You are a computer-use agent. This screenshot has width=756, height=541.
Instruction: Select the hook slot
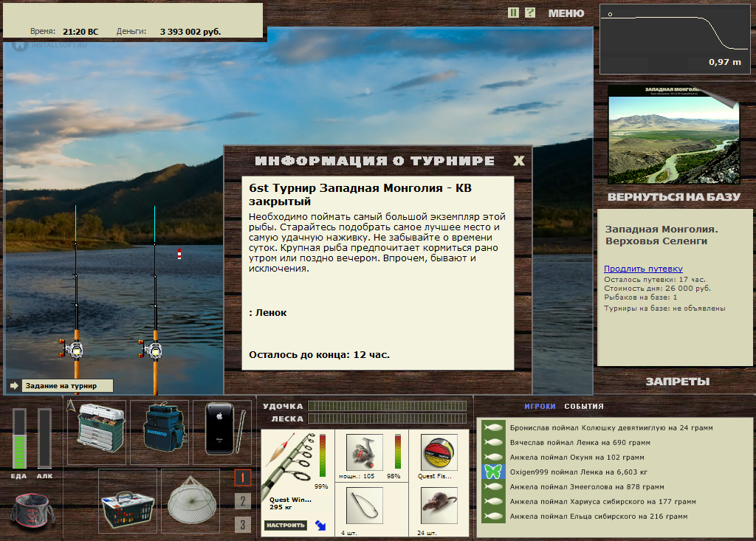365,506
